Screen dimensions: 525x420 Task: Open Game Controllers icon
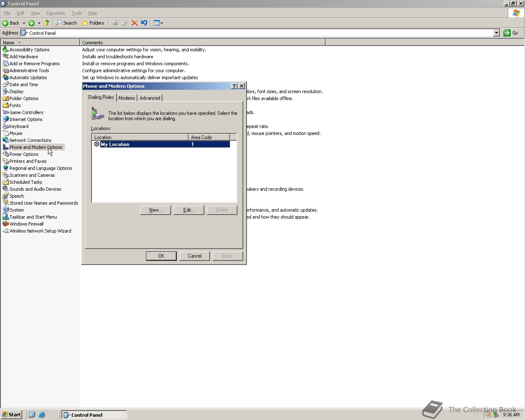[5, 112]
